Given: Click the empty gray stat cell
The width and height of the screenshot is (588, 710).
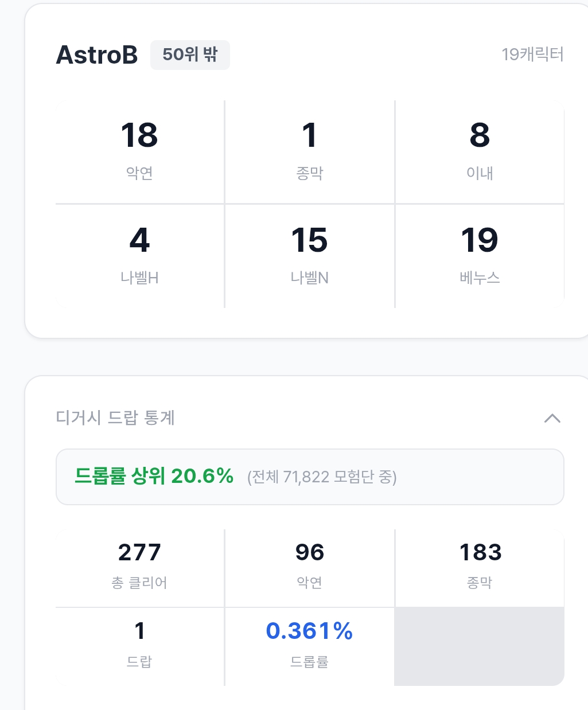Looking at the screenshot, I should 480,646.
